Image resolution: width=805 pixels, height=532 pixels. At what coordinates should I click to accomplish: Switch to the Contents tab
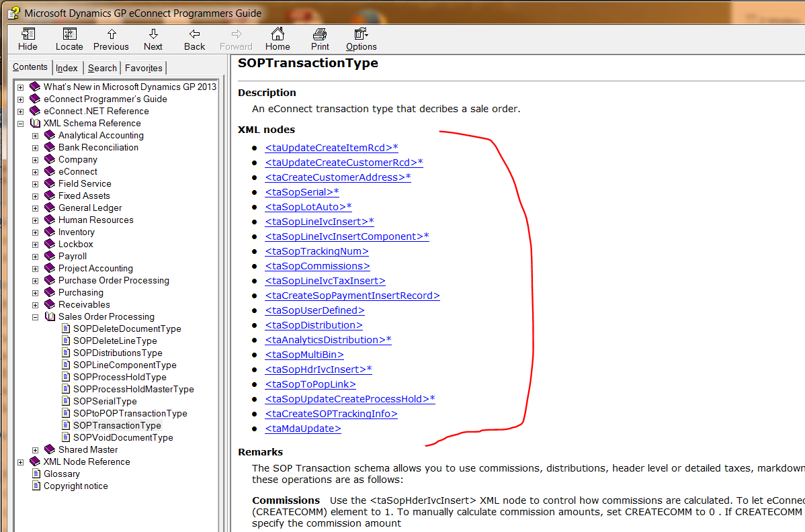[x=30, y=67]
